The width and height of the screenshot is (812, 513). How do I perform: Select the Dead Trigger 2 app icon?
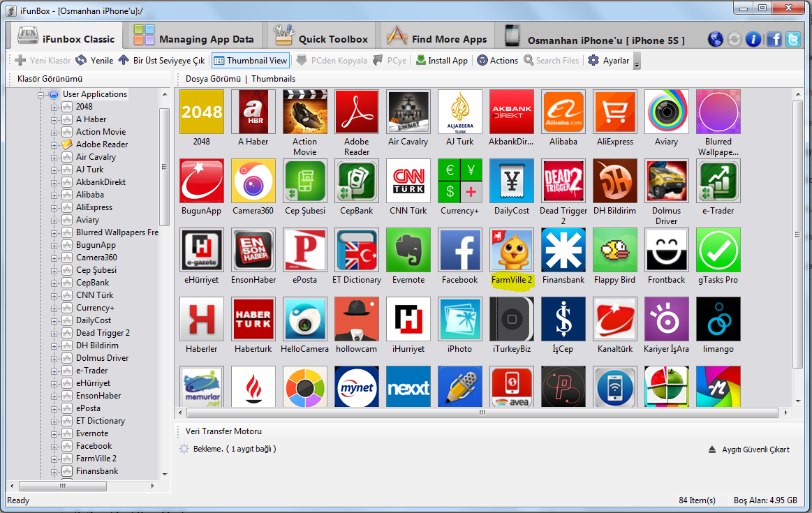tap(563, 181)
